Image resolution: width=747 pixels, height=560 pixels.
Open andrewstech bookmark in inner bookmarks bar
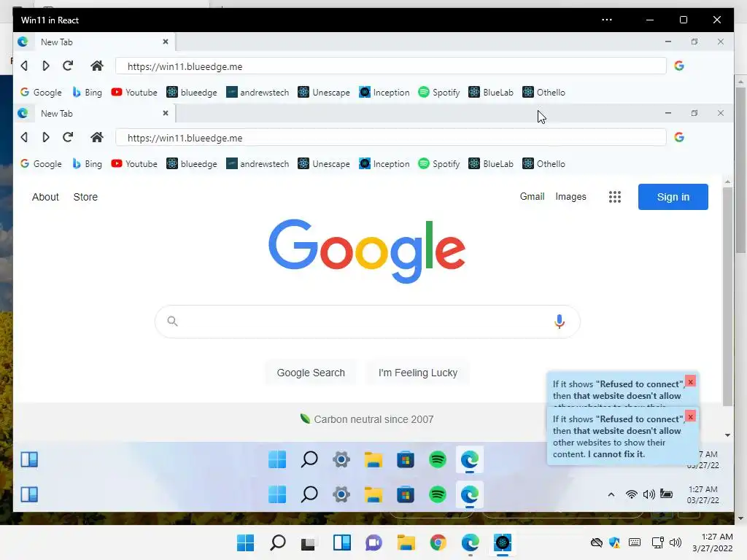tap(258, 164)
